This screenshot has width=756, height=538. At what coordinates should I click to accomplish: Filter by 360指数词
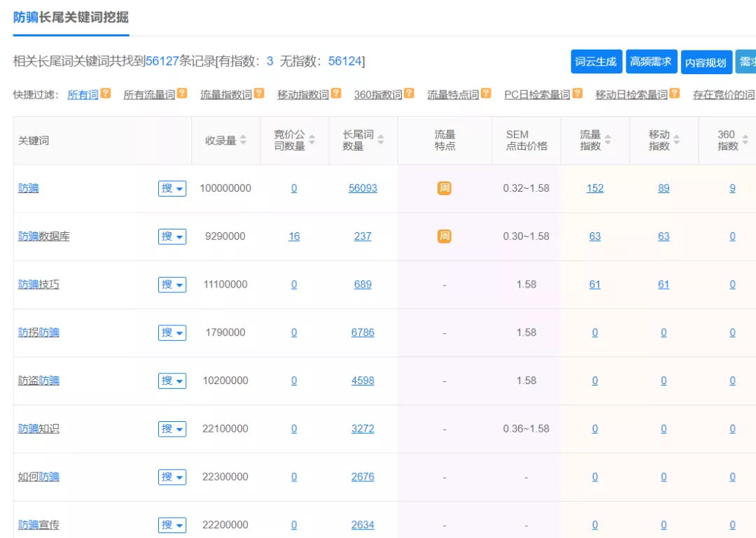[378, 94]
